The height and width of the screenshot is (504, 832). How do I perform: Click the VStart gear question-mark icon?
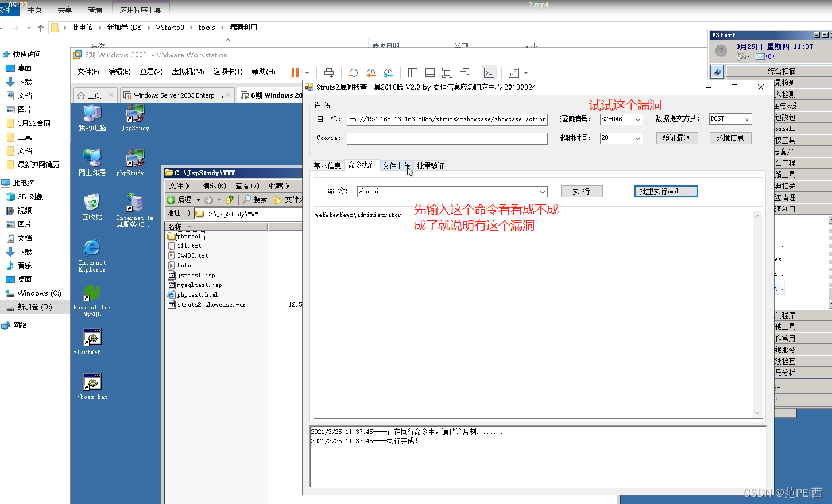721,51
